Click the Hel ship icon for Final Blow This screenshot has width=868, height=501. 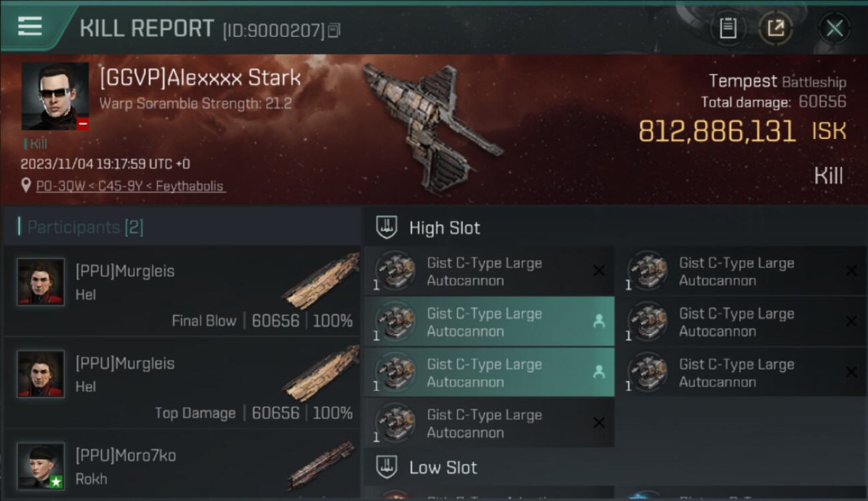(322, 281)
